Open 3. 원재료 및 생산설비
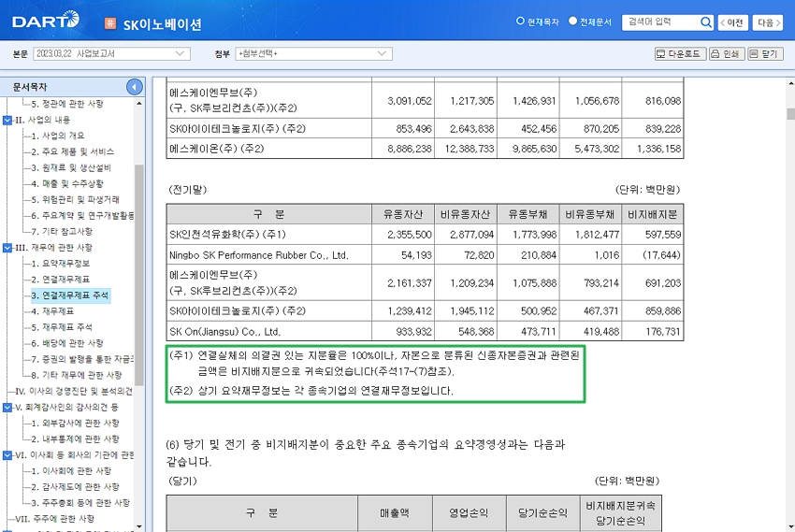The height and width of the screenshot is (532, 795). tap(70, 167)
